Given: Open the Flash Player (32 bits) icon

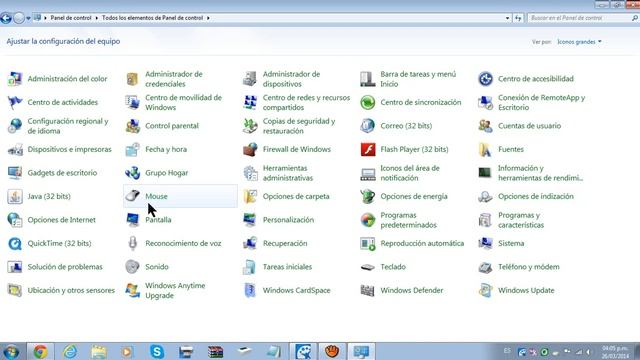Looking at the screenshot, I should (x=368, y=149).
